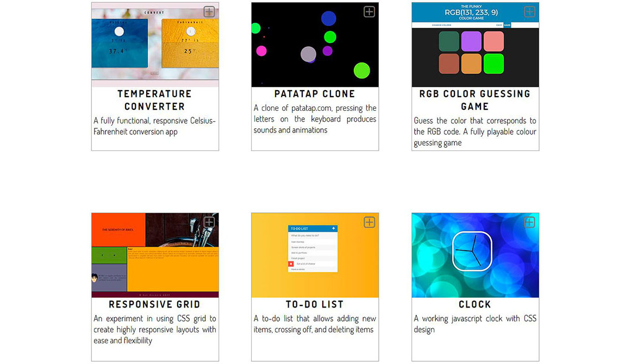
Task: Select the To-Do List heading
Action: tap(315, 304)
